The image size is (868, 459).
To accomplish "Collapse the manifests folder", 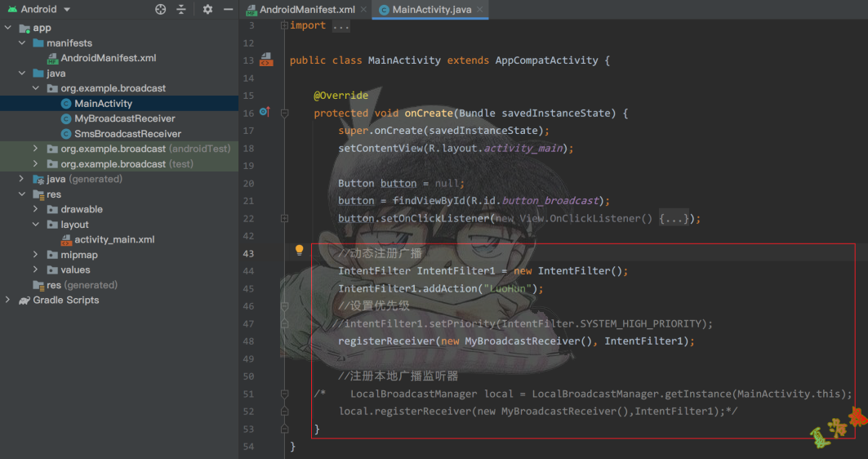I will click(22, 43).
